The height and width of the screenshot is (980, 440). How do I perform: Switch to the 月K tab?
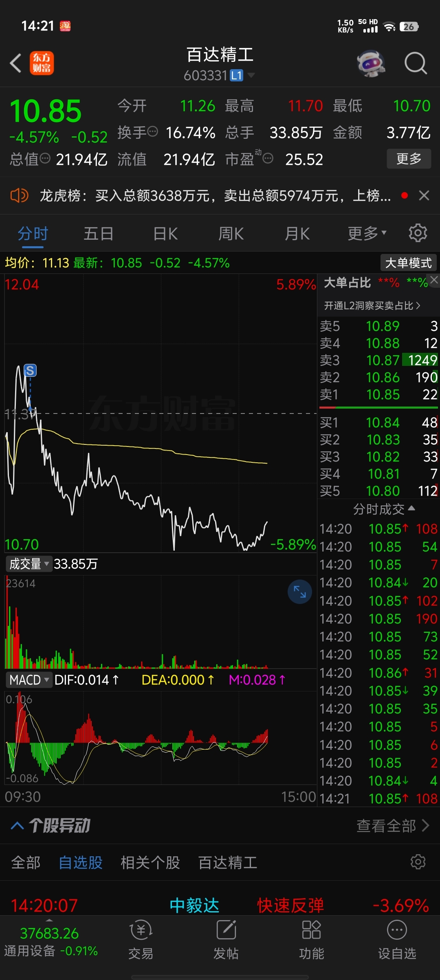tap(297, 234)
